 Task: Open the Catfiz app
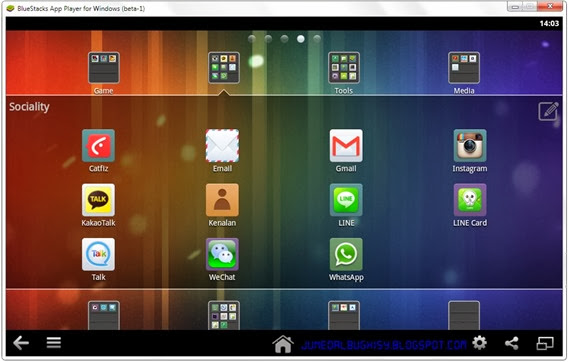98,146
